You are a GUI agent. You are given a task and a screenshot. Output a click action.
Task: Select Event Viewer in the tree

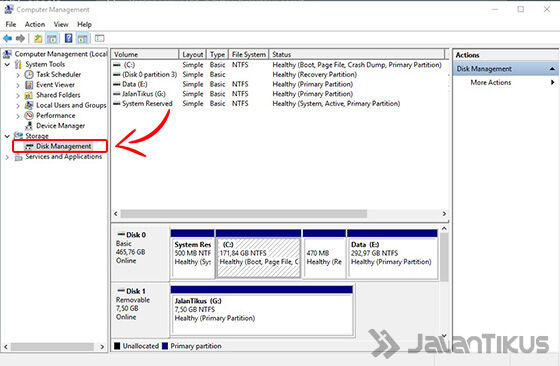pyautogui.click(x=55, y=85)
